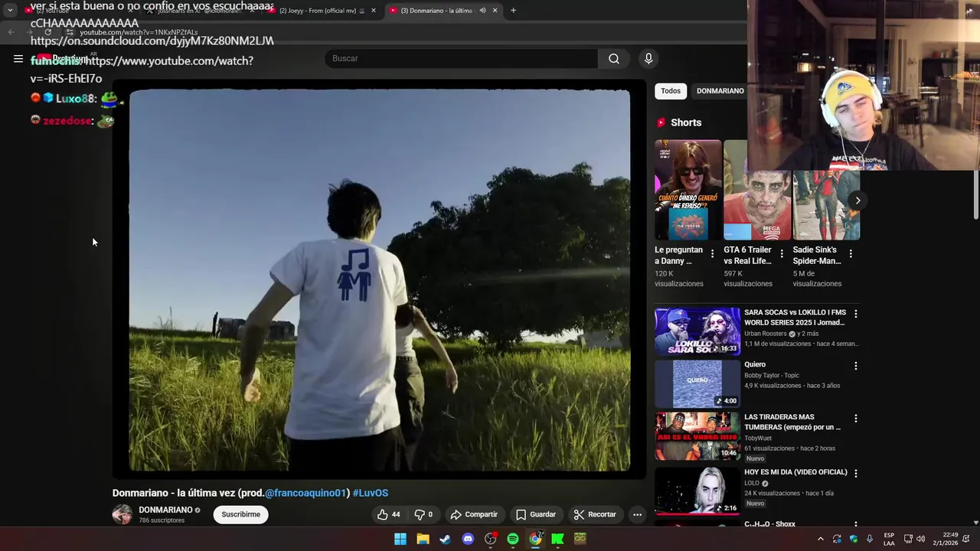Image resolution: width=980 pixels, height=551 pixels.
Task: Advance Shorts shelf with next arrow
Action: click(x=857, y=201)
